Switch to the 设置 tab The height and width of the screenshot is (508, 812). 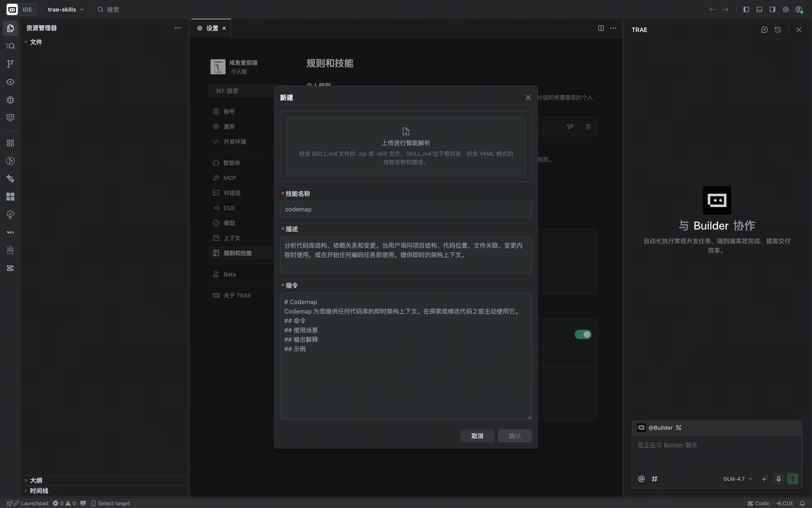click(x=211, y=28)
